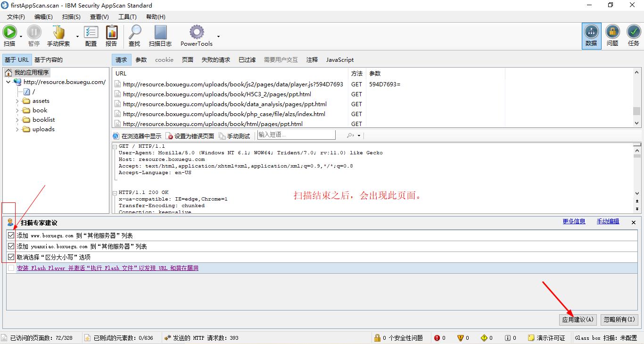Collapse the resource.boxuegu.com tree node
The height and width of the screenshot is (344, 644).
pyautogui.click(x=8, y=82)
